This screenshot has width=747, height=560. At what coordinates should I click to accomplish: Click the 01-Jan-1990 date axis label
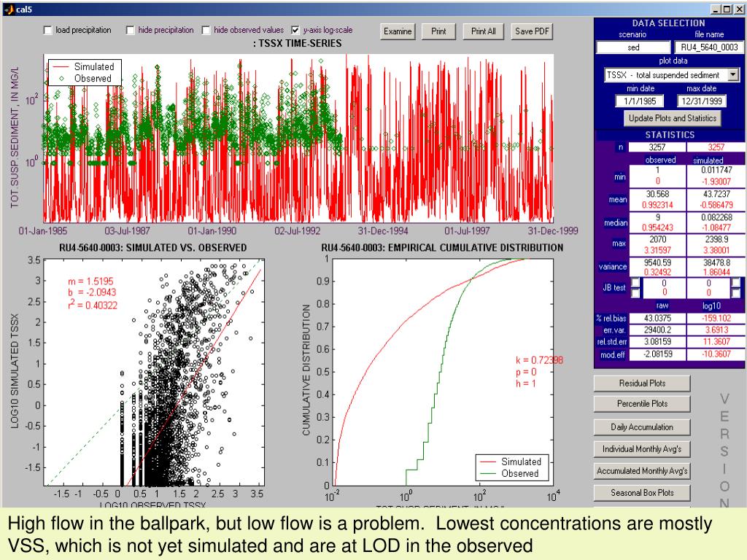click(212, 231)
